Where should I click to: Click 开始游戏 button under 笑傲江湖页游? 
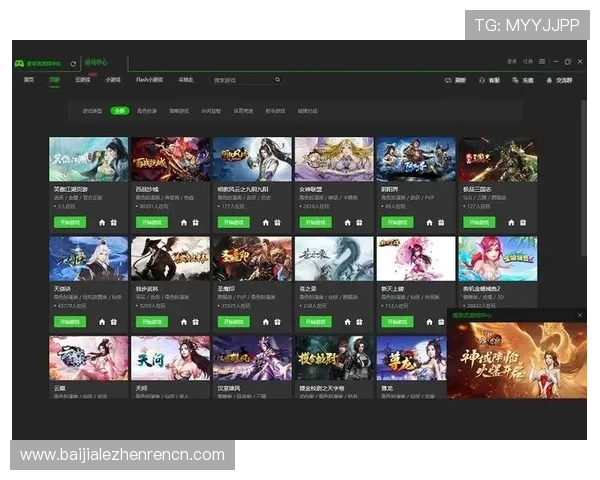(x=68, y=222)
